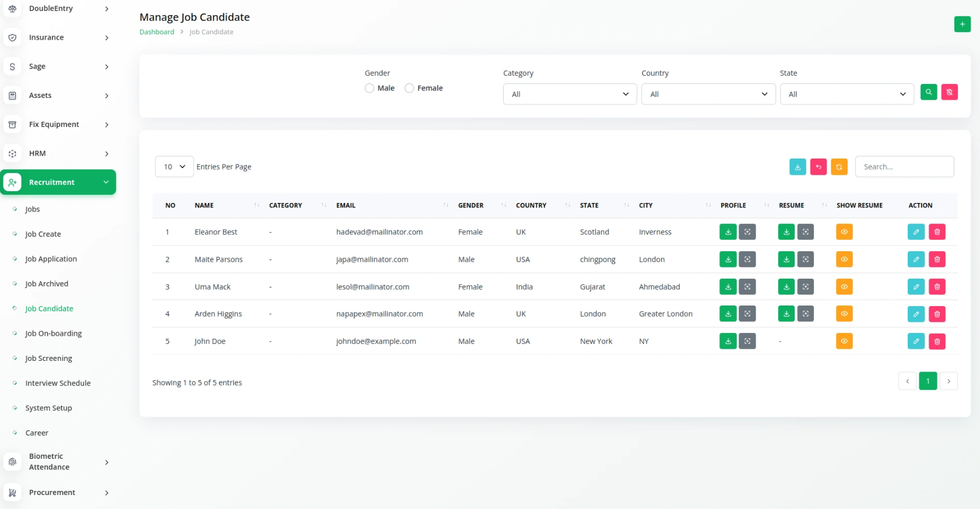
Task: Open the Job Application submenu item
Action: (x=51, y=259)
